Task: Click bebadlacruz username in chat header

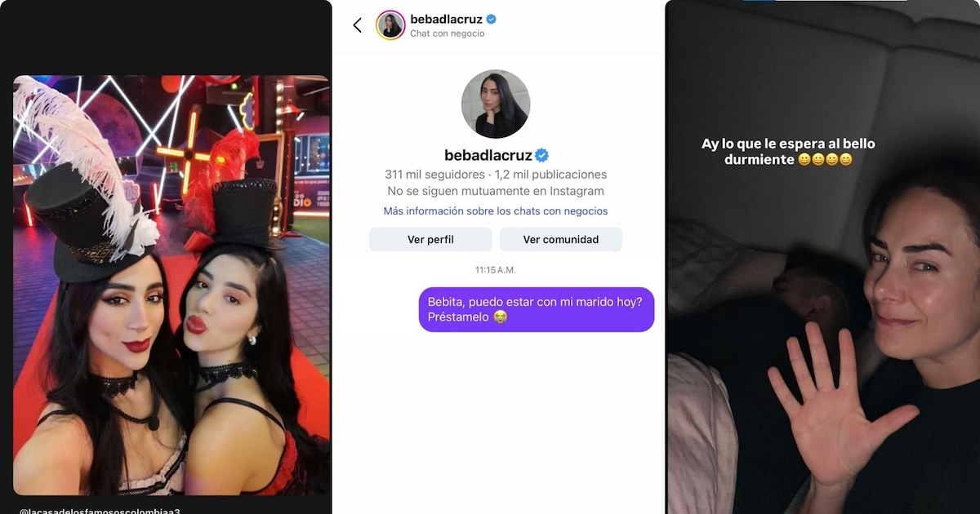Action: click(x=446, y=19)
